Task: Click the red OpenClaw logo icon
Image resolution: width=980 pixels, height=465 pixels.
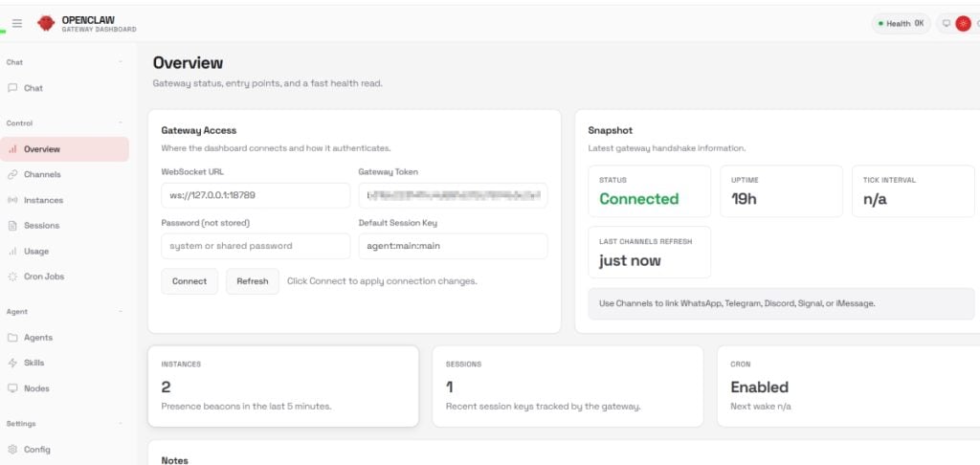Action: coord(46,23)
